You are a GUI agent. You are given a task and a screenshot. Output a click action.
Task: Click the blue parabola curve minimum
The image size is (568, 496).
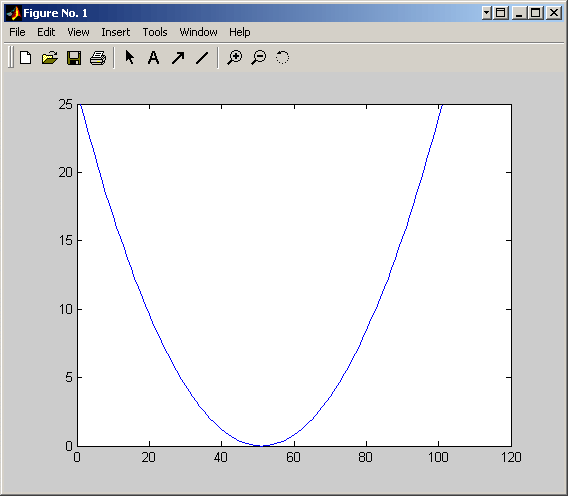click(x=262, y=445)
